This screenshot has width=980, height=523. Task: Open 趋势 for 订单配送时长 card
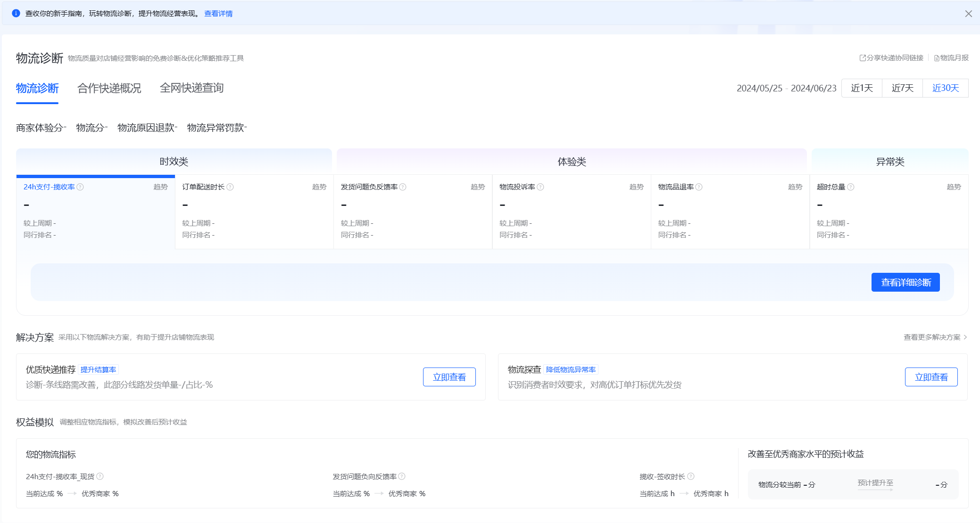pyautogui.click(x=319, y=187)
